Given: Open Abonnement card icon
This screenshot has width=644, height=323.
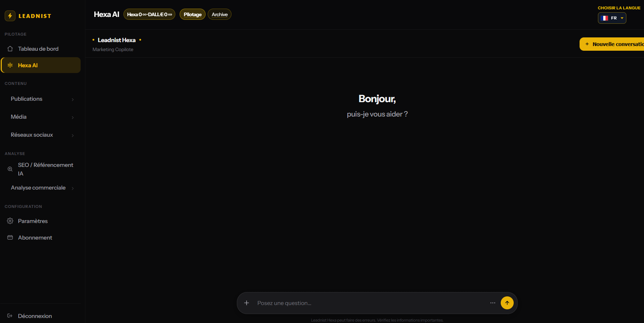Looking at the screenshot, I should click(10, 237).
